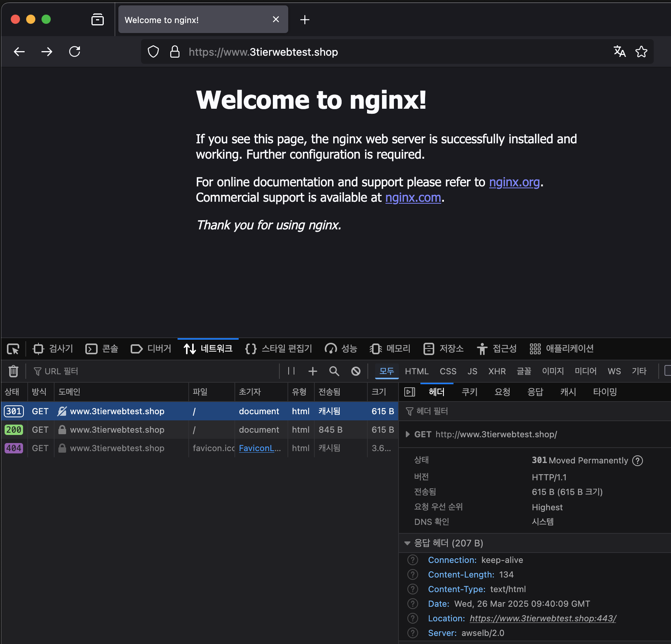Filter requests by Media (미디어)
Image resolution: width=671 pixels, height=644 pixels.
[586, 371]
